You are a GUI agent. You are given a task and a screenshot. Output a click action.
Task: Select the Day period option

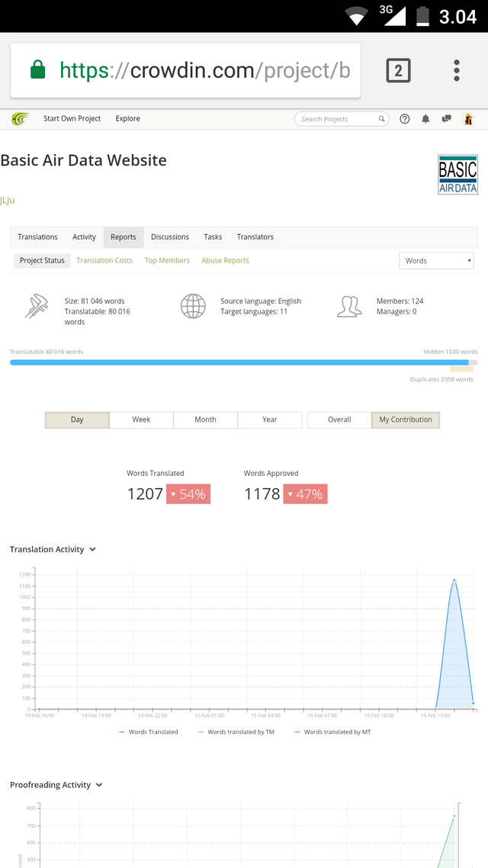pyautogui.click(x=77, y=420)
